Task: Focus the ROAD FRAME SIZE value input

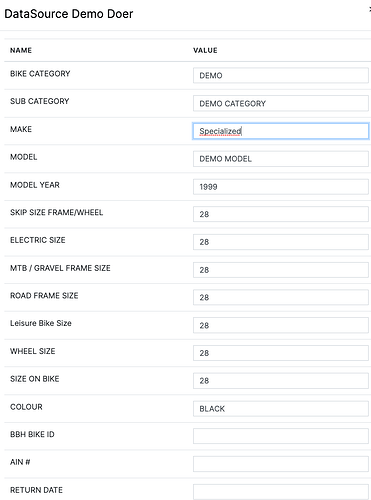Action: tap(281, 297)
